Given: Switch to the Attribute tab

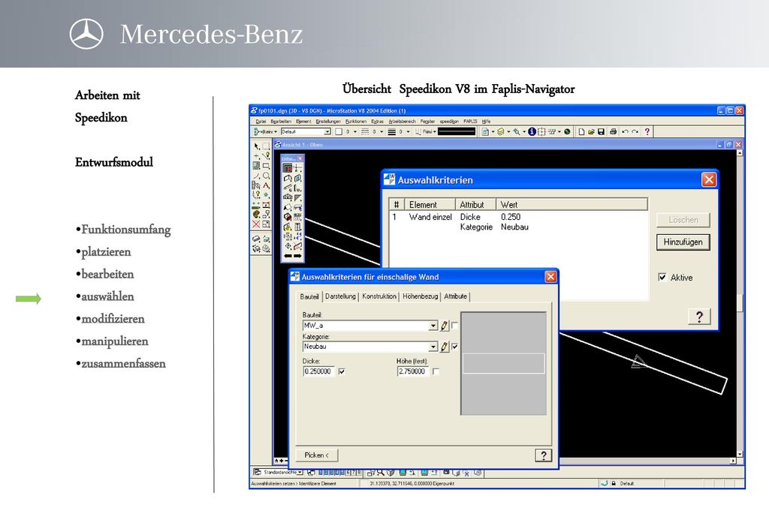Looking at the screenshot, I should [x=456, y=296].
